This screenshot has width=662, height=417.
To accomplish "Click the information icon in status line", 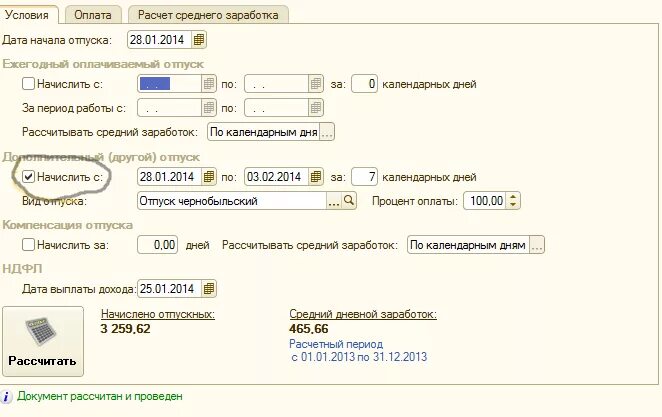I will tap(6, 397).
